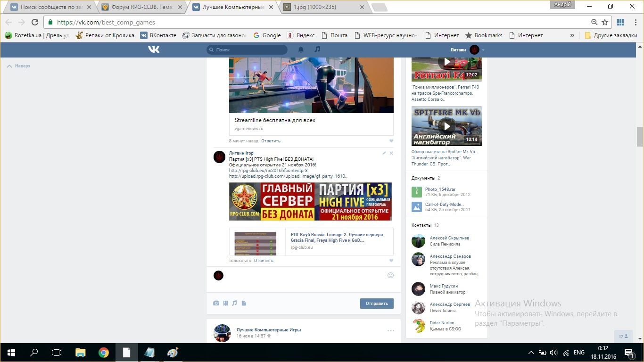Click the ГЛАВНЫЙ СЕРВЕР banner image
The width and height of the screenshot is (644, 362).
click(310, 202)
